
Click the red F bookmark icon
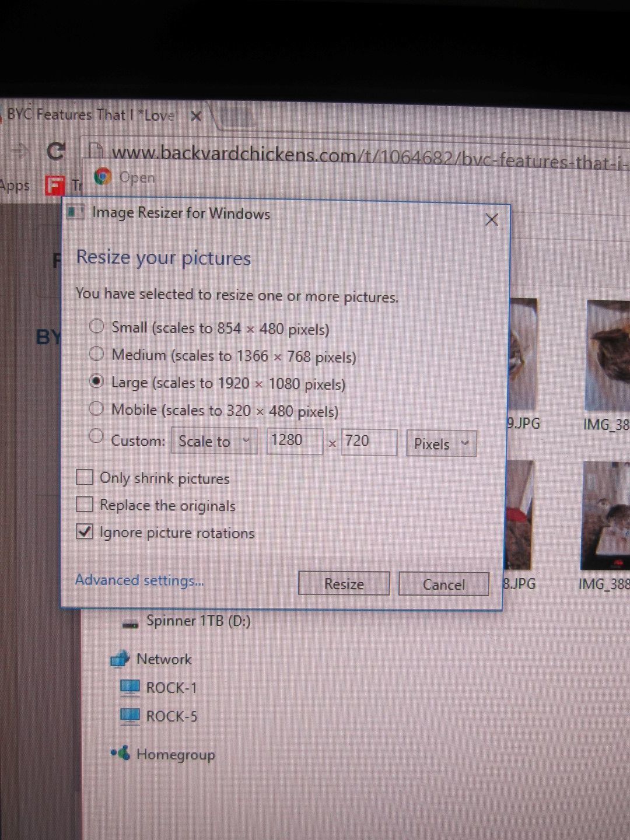(54, 185)
